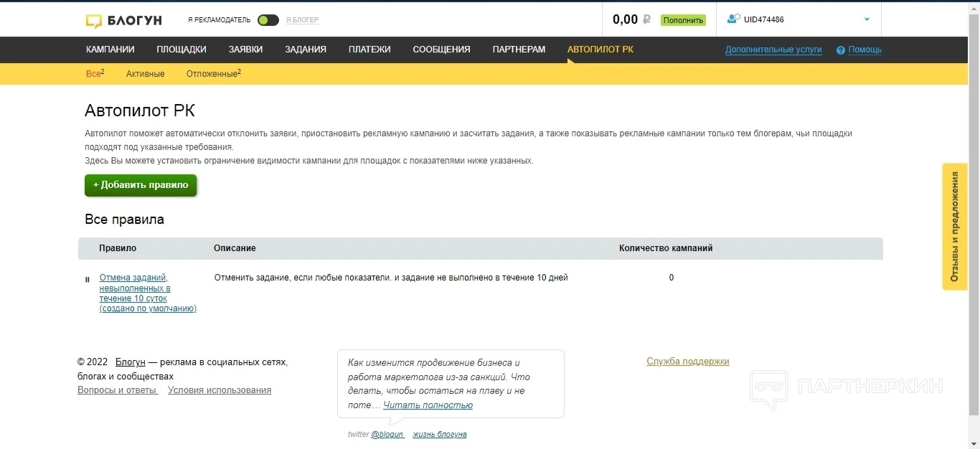Open the Отзывы и предложения side tab
Image resolution: width=980 pixels, height=449 pixels.
[x=955, y=227]
